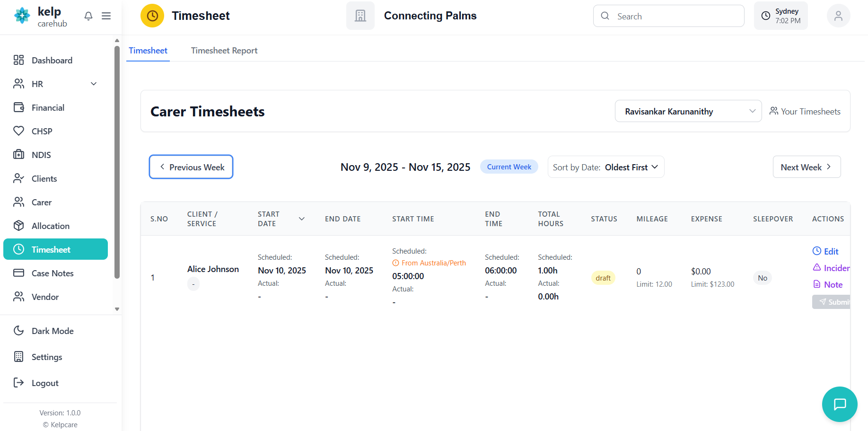Screen dimensions: 868x431
Task: Open the chat support bubble
Action: (x=839, y=404)
